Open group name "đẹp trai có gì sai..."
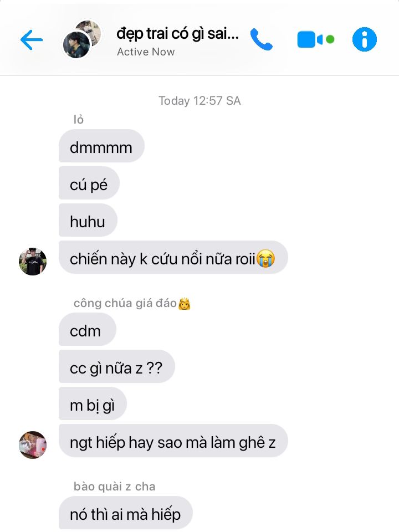This screenshot has width=399, height=532. pos(178,34)
